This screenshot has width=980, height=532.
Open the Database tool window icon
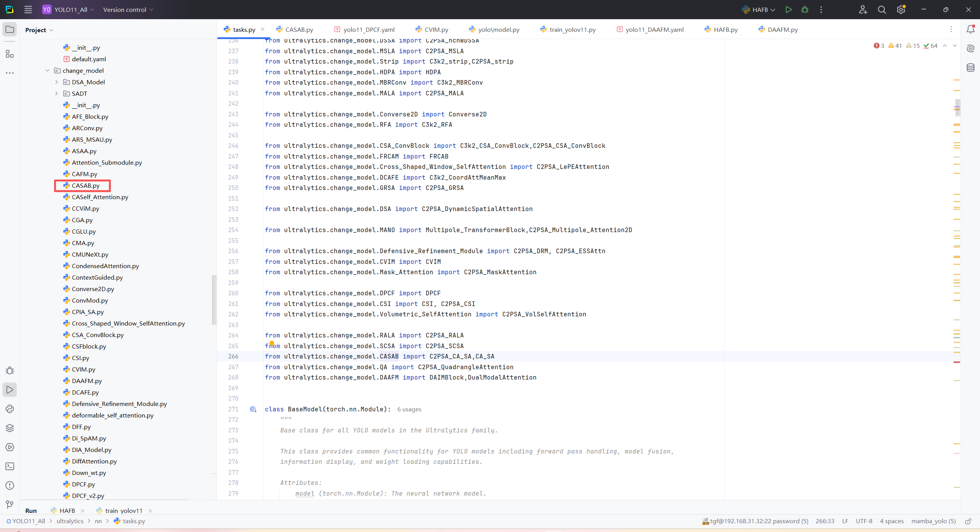tap(970, 68)
